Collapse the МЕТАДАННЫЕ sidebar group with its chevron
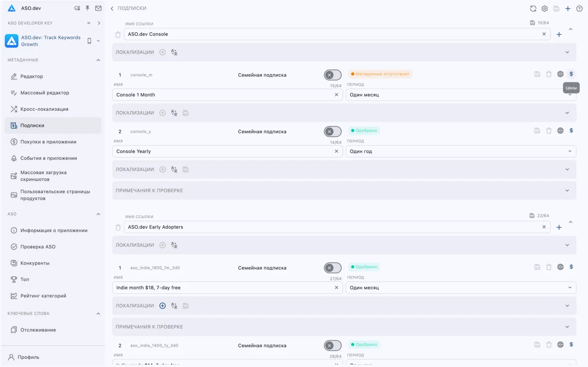The image size is (588, 367). click(x=98, y=60)
